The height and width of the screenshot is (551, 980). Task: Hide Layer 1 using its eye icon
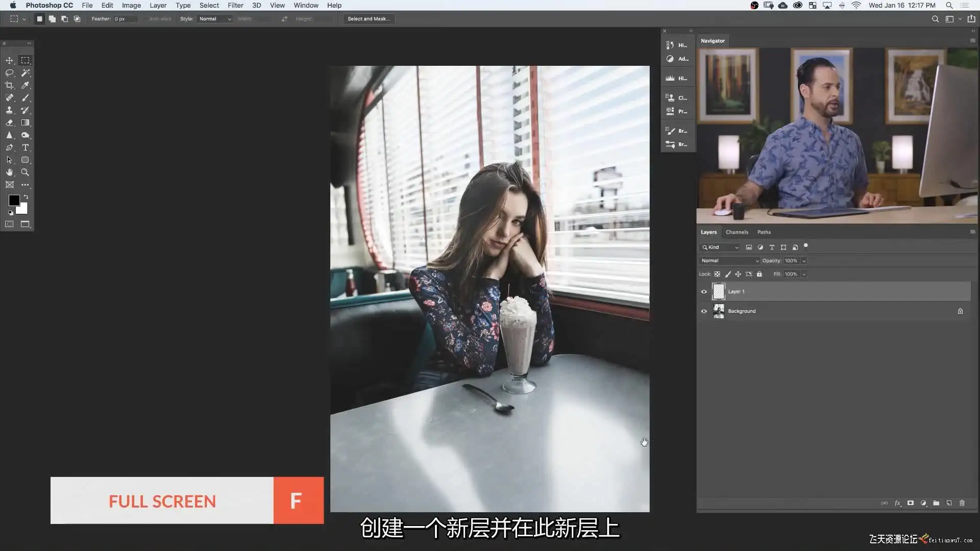pyautogui.click(x=704, y=292)
